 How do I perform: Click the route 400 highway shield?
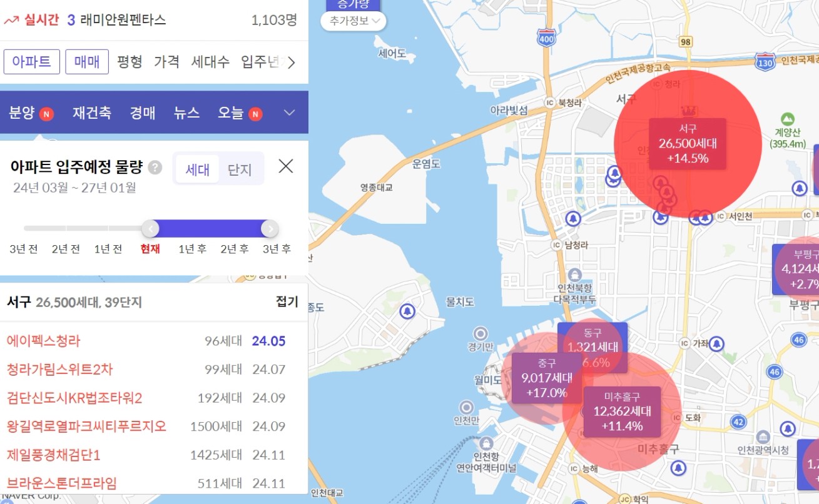(x=546, y=37)
